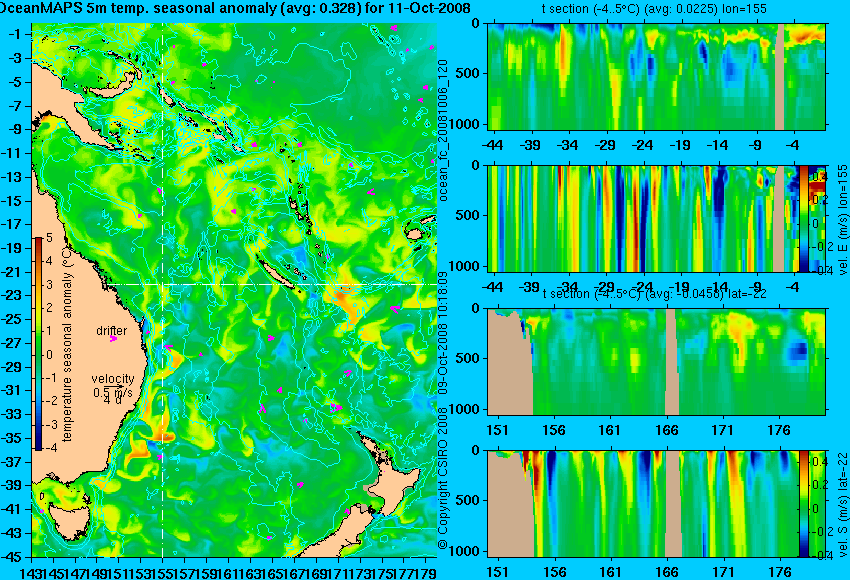Image resolution: width=850 pixels, height=580 pixels.
Task: Click the 'velocity' legend label
Action: click(113, 379)
